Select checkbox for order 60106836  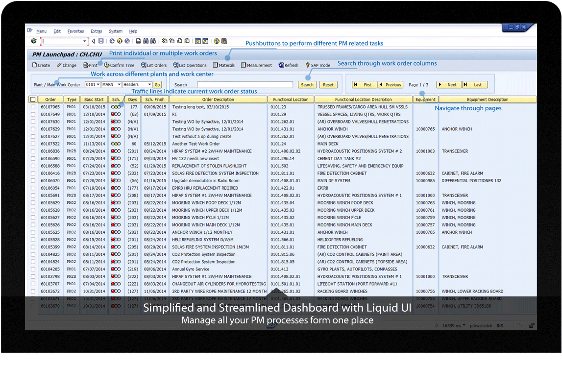coord(33,151)
